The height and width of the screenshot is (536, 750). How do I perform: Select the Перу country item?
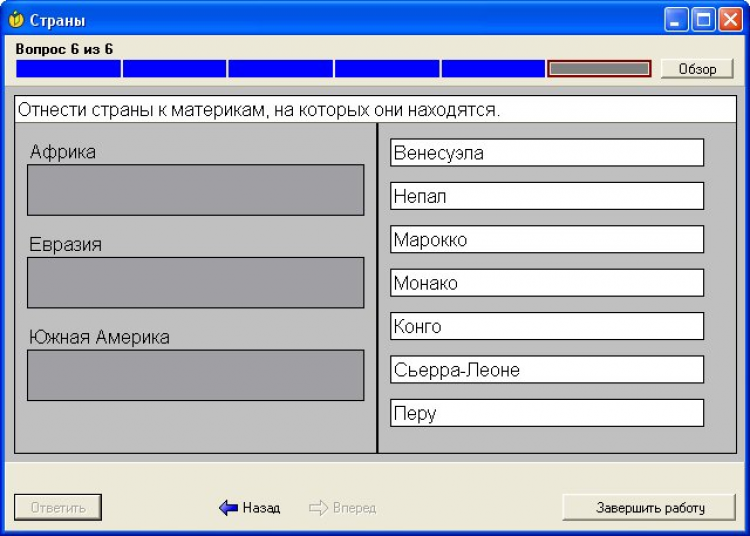click(547, 413)
